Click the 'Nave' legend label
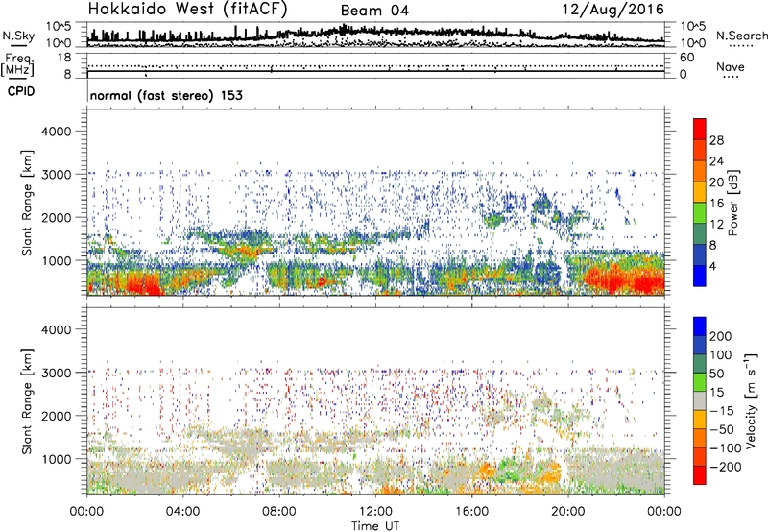Image resolution: width=768 pixels, height=532 pixels. click(x=730, y=67)
